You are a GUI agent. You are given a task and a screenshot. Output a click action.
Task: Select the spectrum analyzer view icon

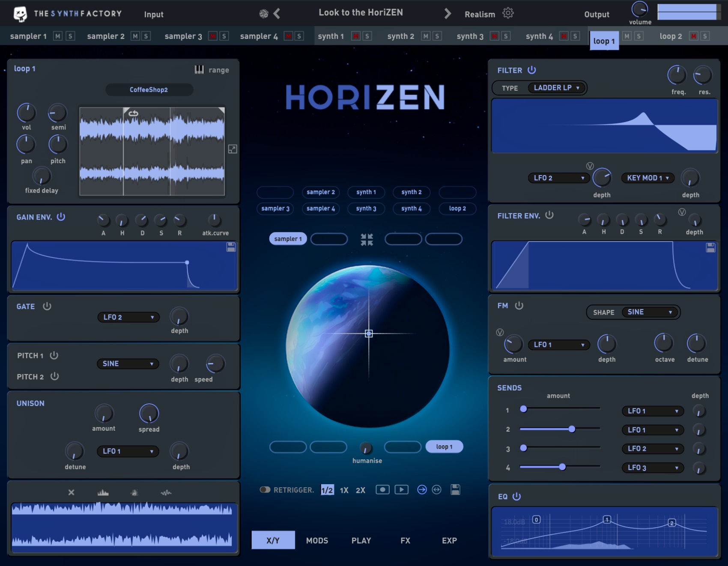(103, 493)
